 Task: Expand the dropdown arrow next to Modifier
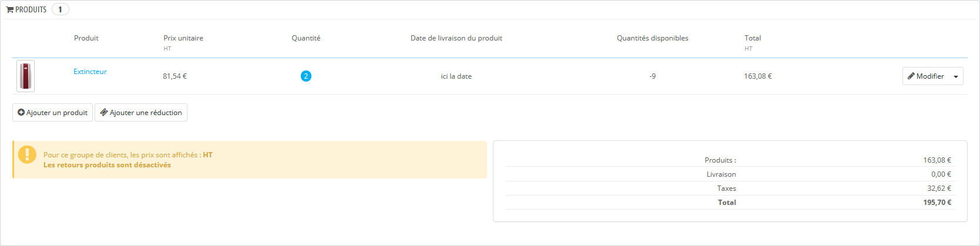tap(956, 77)
